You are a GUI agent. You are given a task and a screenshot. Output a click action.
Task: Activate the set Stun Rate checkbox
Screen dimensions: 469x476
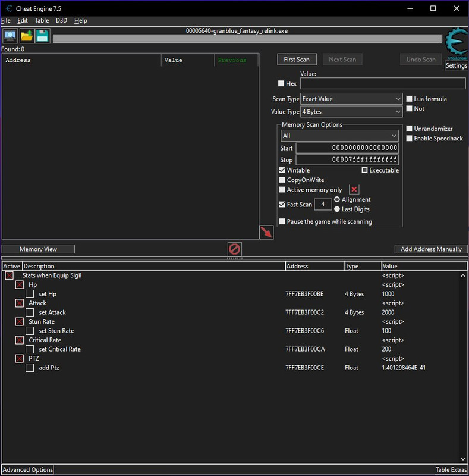click(x=30, y=331)
